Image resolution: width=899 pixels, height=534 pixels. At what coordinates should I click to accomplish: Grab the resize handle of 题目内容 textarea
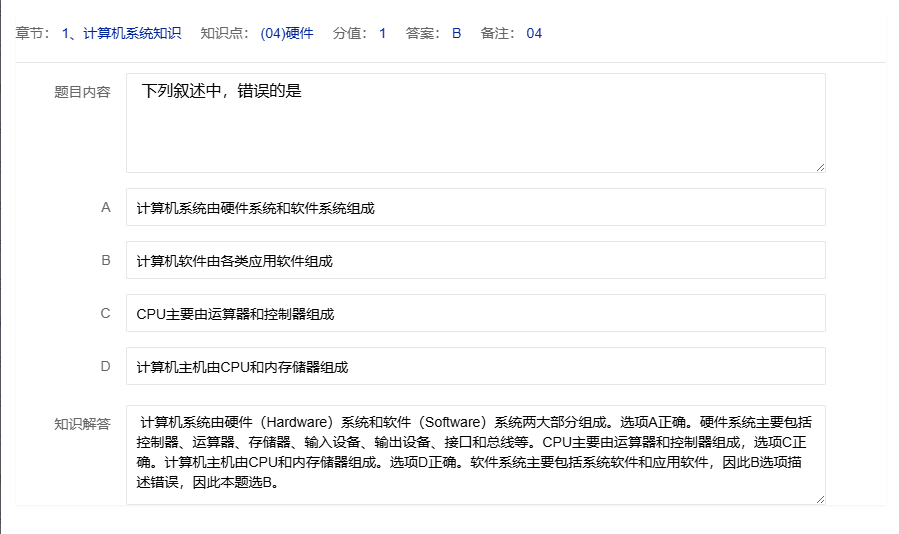[x=820, y=166]
